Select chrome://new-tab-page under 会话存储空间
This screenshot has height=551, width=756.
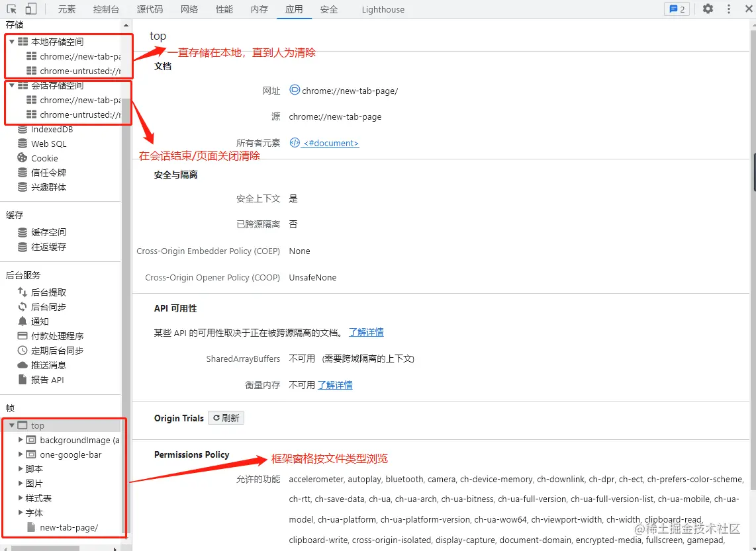(x=73, y=100)
